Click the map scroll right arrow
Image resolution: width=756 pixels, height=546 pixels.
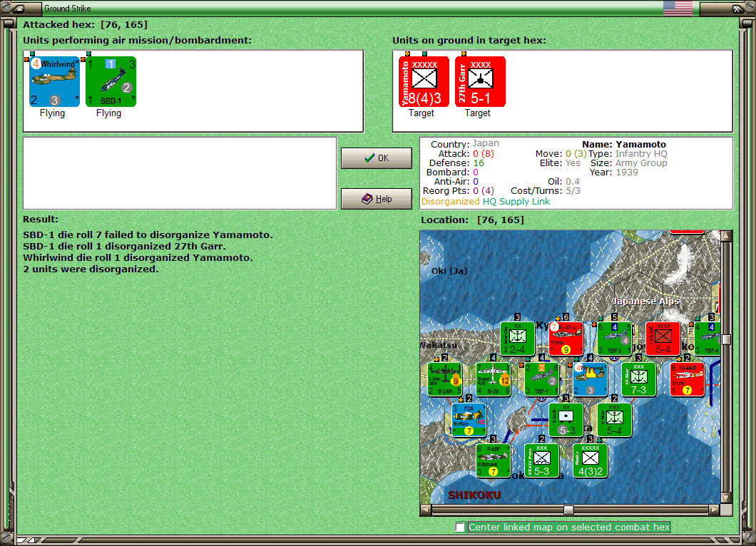(715, 510)
